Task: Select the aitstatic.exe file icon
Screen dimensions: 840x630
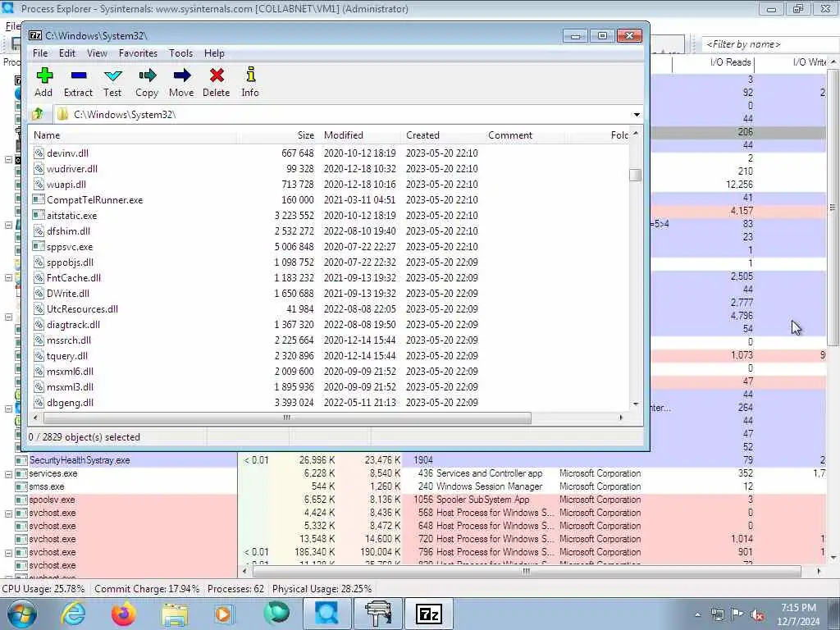Action: (x=38, y=216)
